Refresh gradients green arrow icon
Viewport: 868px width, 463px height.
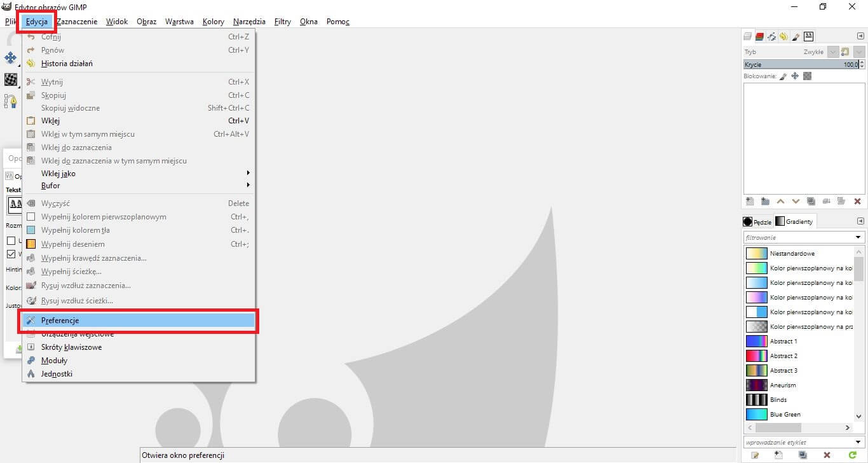click(x=852, y=455)
